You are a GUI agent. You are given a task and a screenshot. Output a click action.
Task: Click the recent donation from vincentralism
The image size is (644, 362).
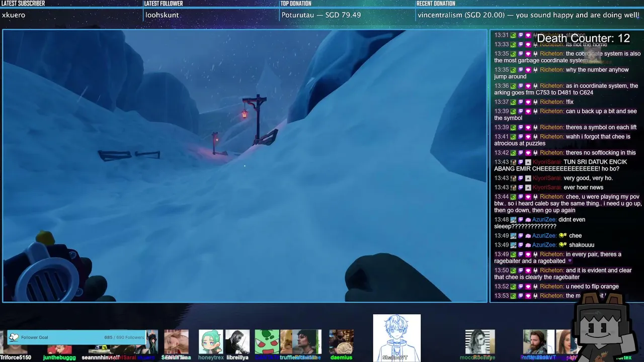click(x=528, y=15)
